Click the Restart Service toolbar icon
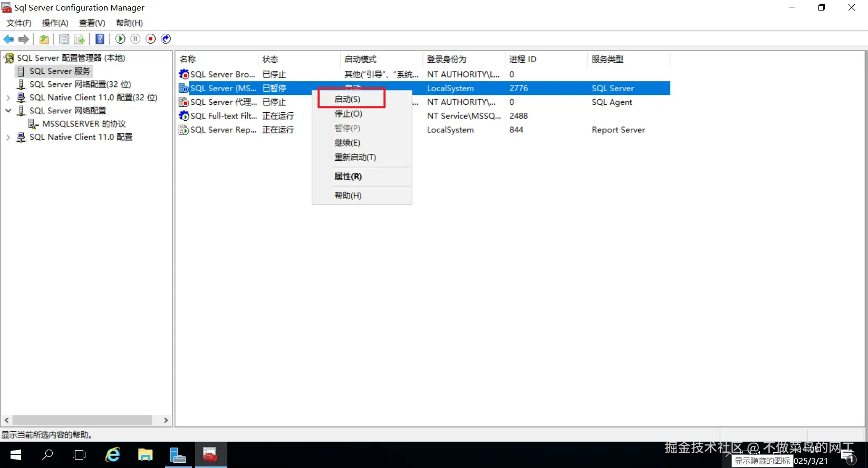The width and height of the screenshot is (868, 468). click(x=166, y=39)
